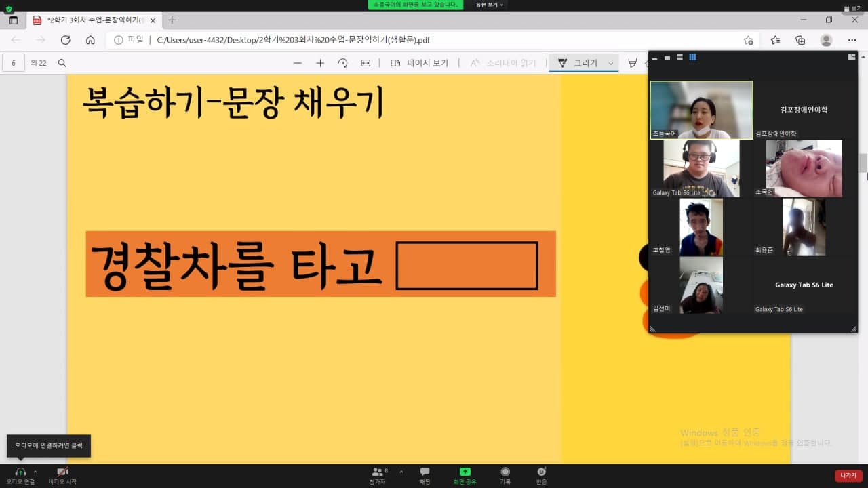868x488 pixels.
Task: Switch video panel to the two-row strip view
Action: coord(680,58)
